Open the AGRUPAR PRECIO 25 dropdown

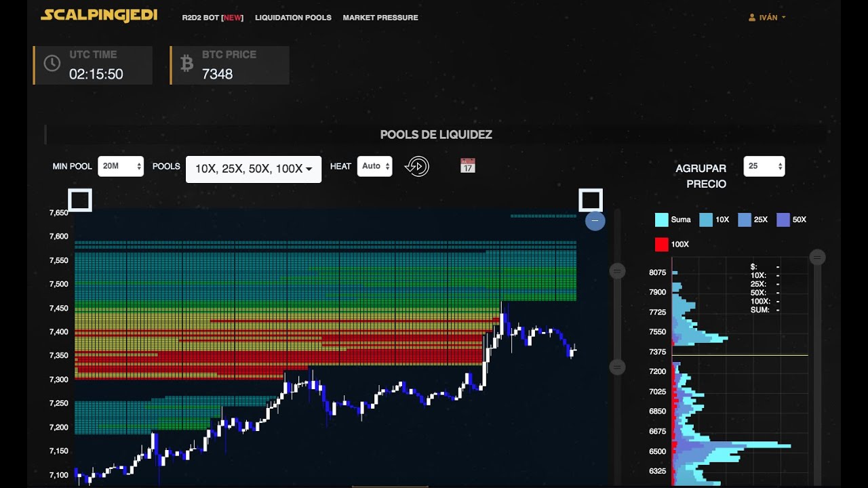point(764,166)
